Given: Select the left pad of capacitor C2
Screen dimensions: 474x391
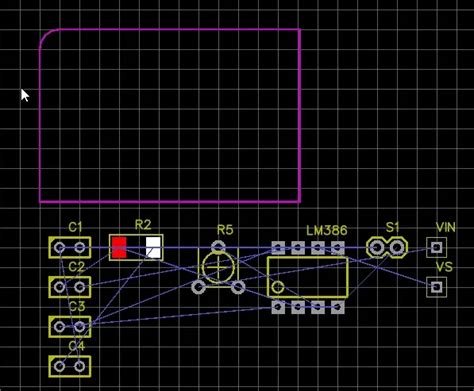Looking at the screenshot, I should (60, 287).
